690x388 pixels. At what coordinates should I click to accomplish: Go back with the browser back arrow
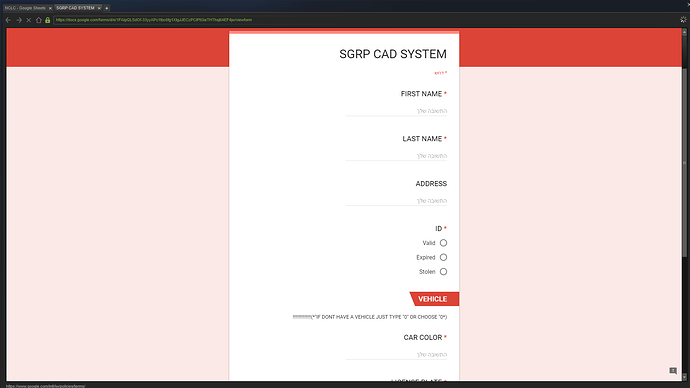(x=8, y=20)
